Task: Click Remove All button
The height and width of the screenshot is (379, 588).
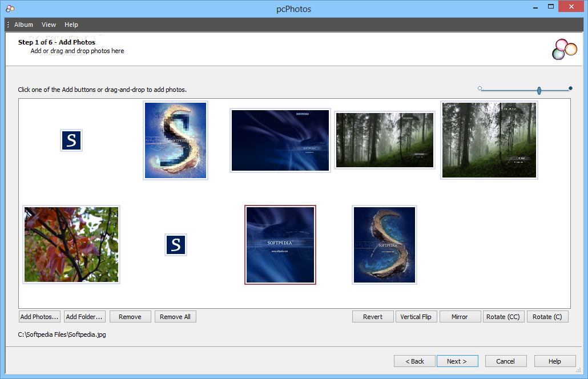Action: pyautogui.click(x=175, y=317)
